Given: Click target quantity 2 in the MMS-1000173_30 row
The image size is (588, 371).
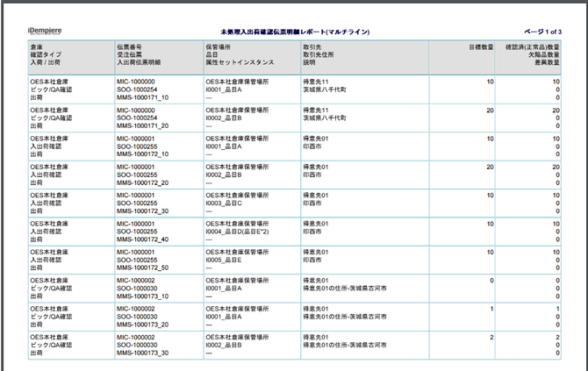Looking at the screenshot, I should pos(491,338).
